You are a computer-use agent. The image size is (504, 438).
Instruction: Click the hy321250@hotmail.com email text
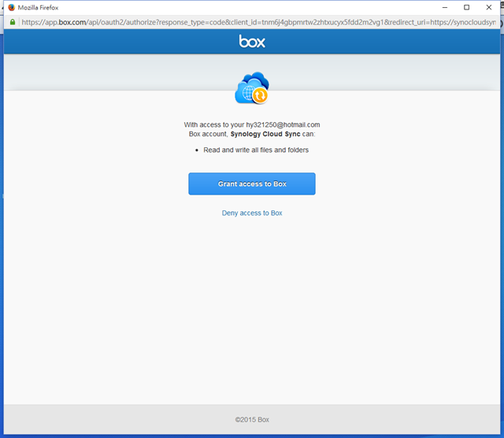283,124
